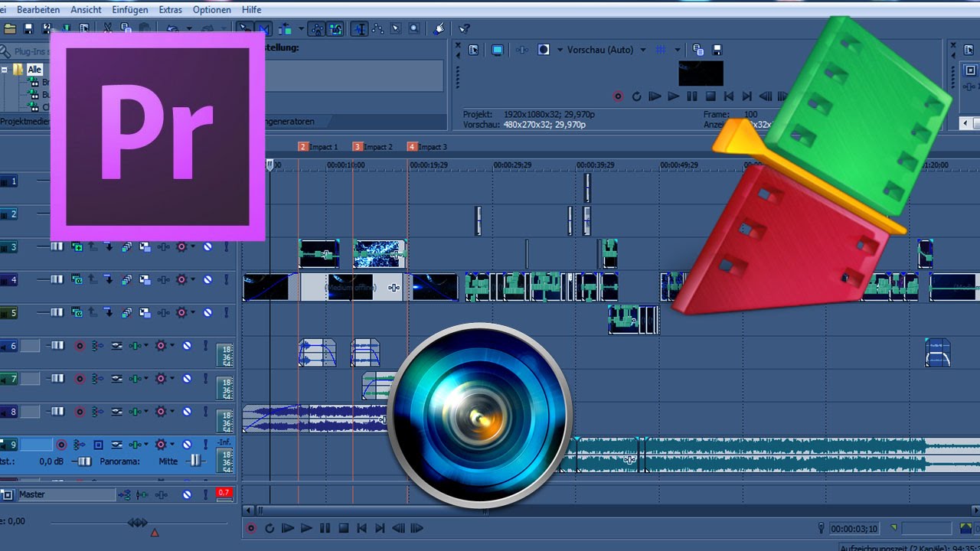Open the Einfügen menu
The width and height of the screenshot is (980, 551).
(x=129, y=10)
